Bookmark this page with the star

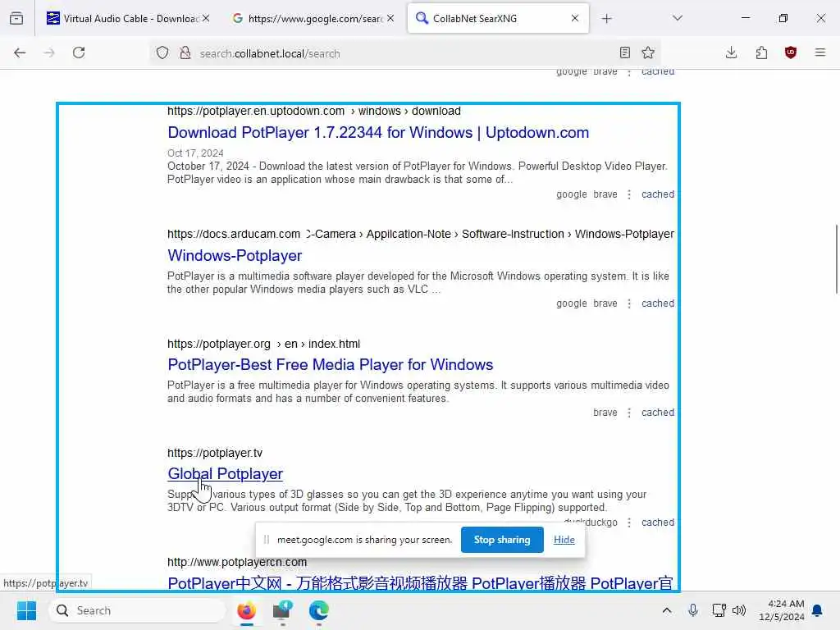648,52
